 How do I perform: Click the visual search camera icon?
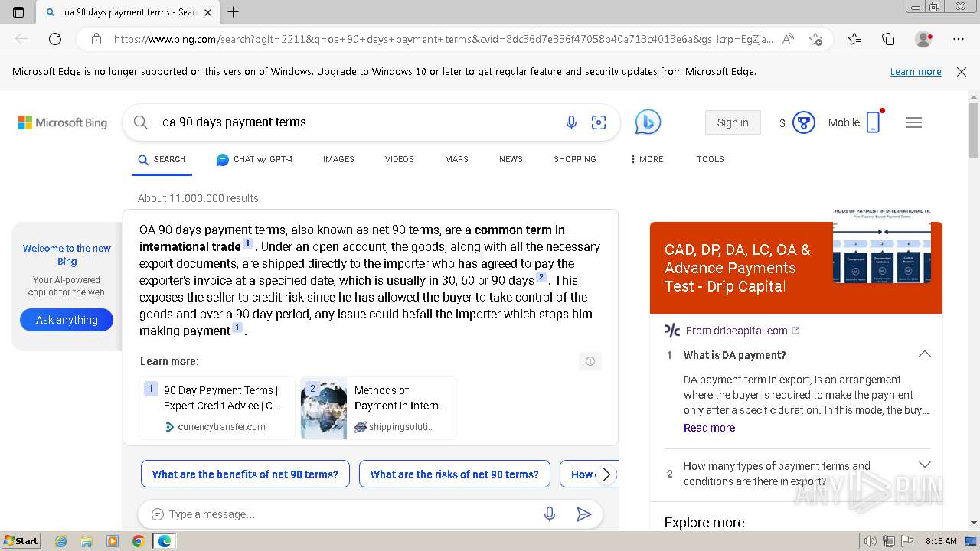(599, 122)
